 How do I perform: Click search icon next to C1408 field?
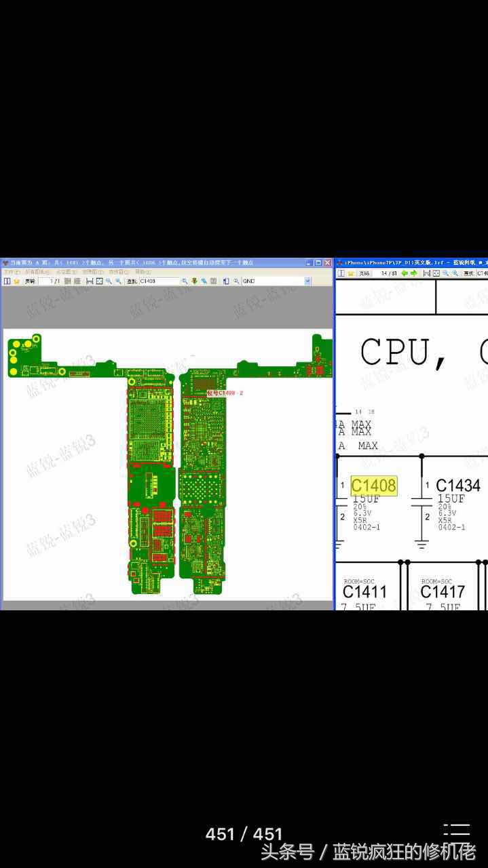[x=185, y=281]
